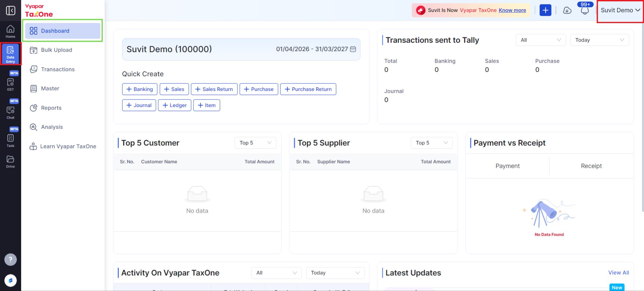The image size is (644, 291).
Task: Click the round Suvit logo icon at bottom
Action: coord(10,281)
